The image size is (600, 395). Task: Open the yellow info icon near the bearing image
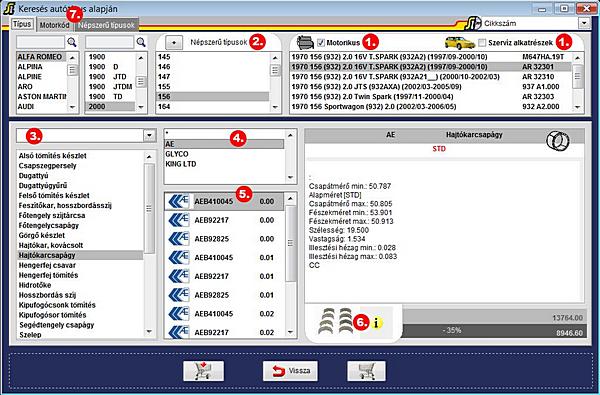pyautogui.click(x=376, y=323)
